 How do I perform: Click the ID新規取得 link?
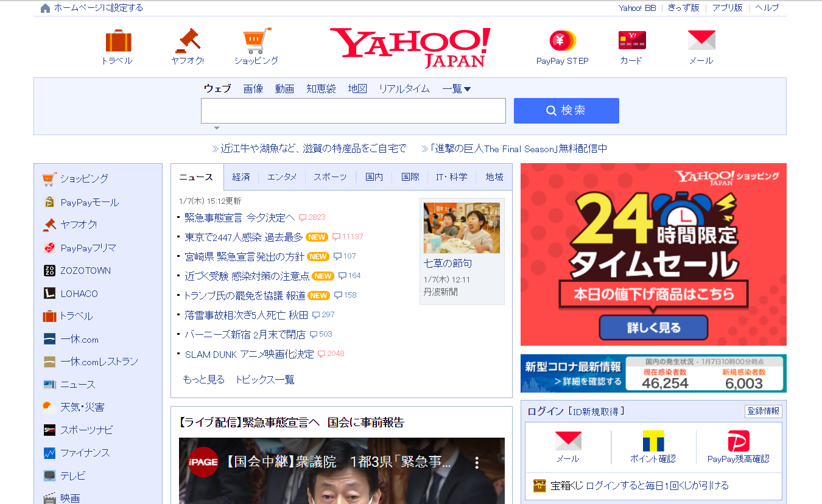pos(596,411)
